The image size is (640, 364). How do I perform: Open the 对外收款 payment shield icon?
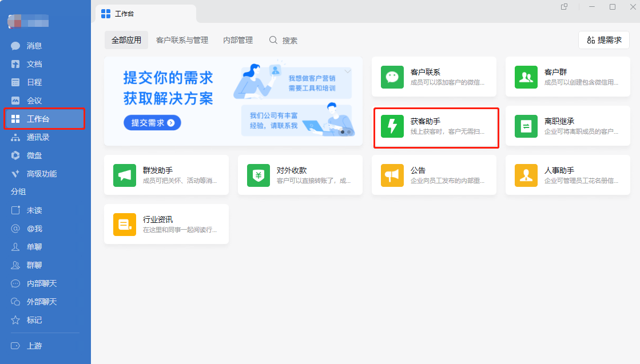[259, 175]
